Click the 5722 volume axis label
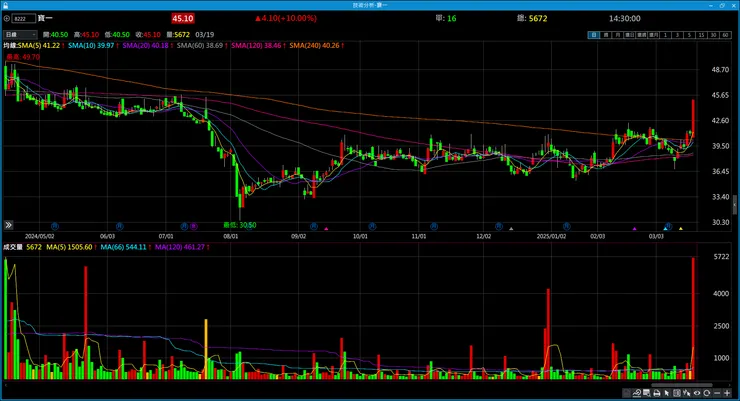 [721, 257]
